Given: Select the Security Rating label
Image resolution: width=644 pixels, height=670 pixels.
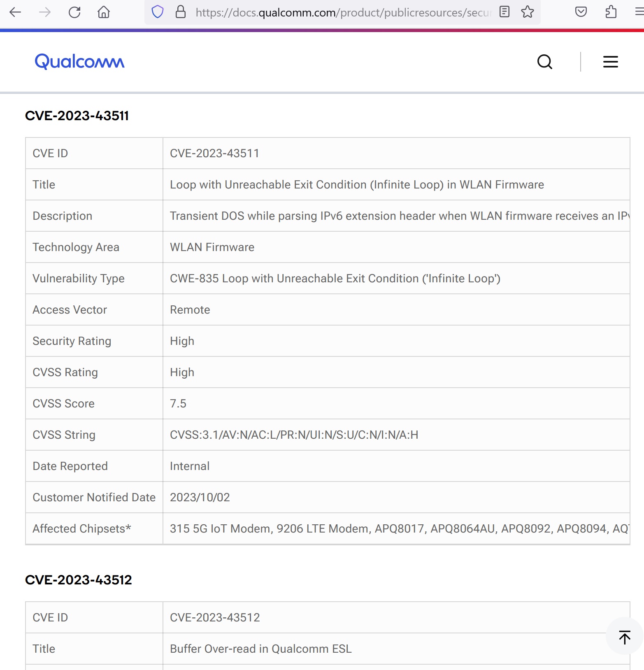Looking at the screenshot, I should 72,341.
